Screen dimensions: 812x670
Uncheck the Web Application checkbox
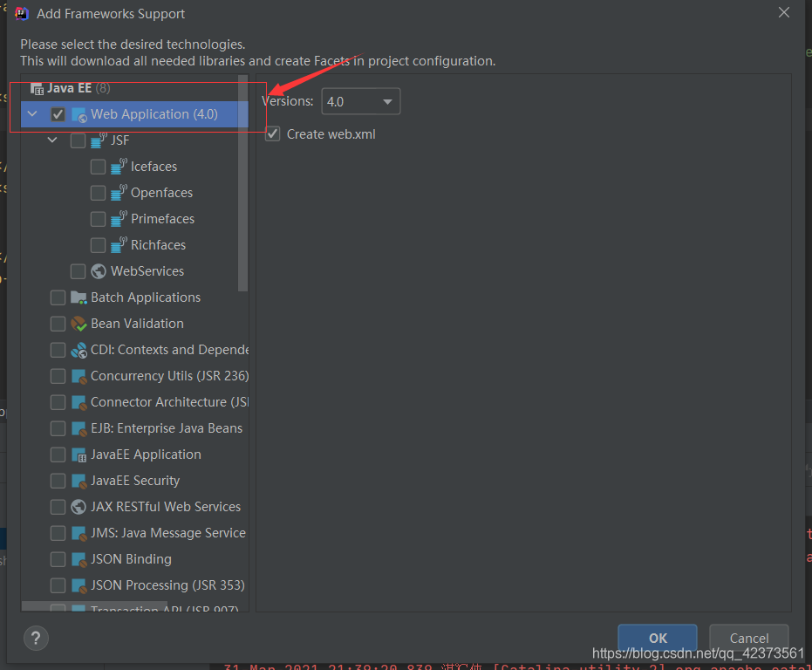58,114
